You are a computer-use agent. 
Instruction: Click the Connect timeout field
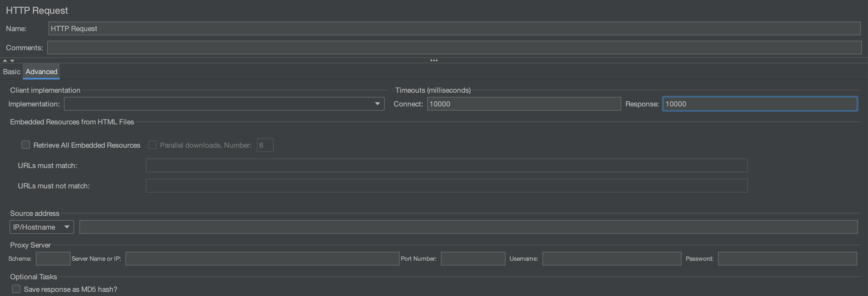tap(524, 104)
